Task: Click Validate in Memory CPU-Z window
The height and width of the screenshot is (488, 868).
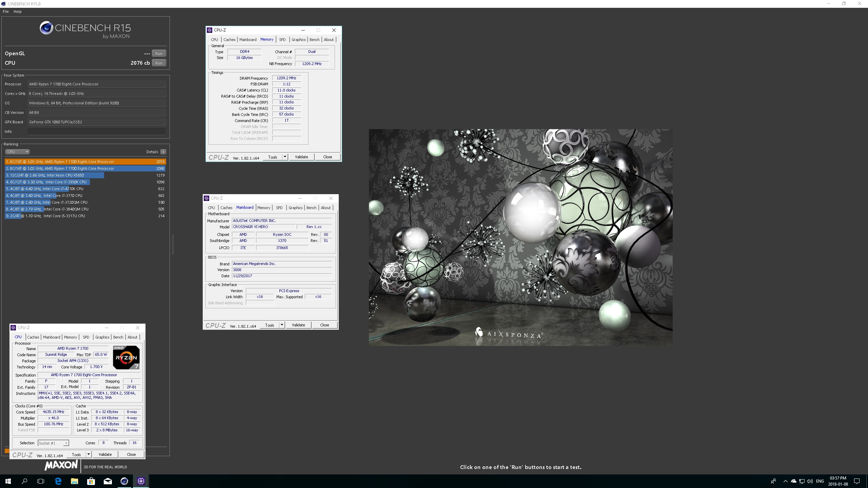Action: 301,157
